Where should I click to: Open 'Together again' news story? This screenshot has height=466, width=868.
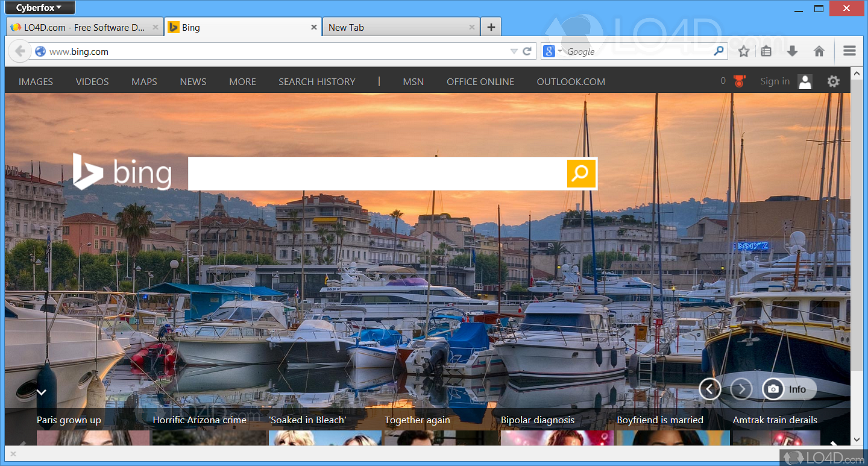pyautogui.click(x=417, y=420)
